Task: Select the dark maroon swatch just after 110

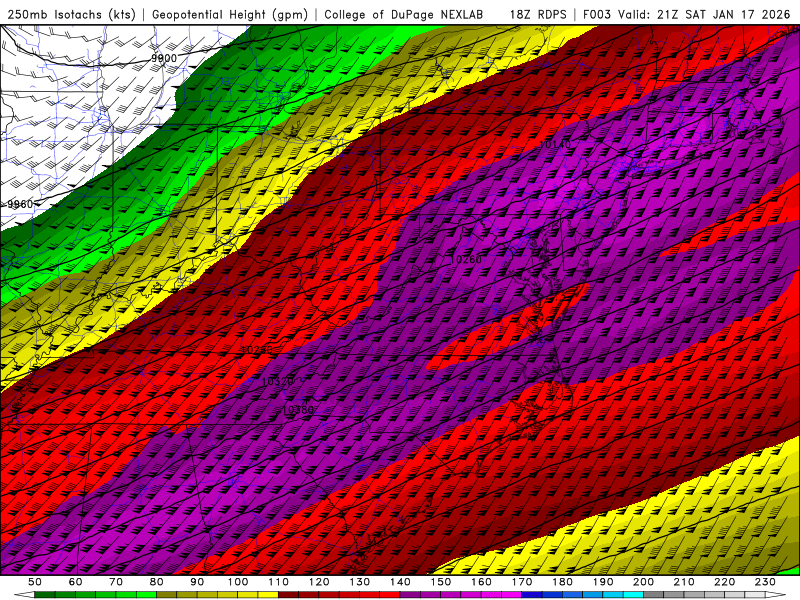Action: [x=288, y=595]
